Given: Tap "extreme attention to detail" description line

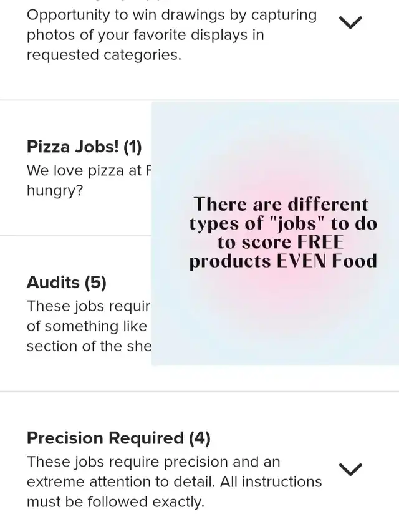Looking at the screenshot, I should pyautogui.click(x=174, y=482).
